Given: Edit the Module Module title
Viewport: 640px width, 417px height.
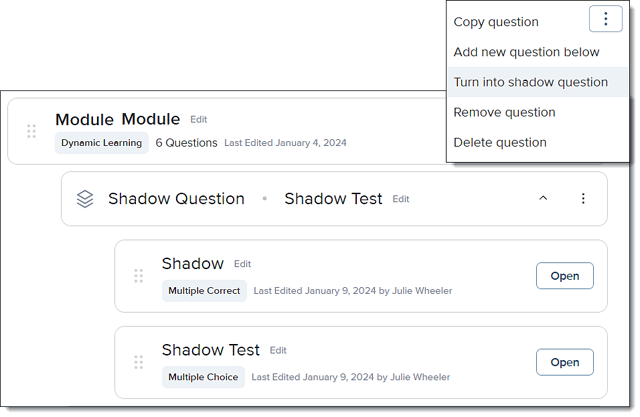Looking at the screenshot, I should tap(199, 120).
